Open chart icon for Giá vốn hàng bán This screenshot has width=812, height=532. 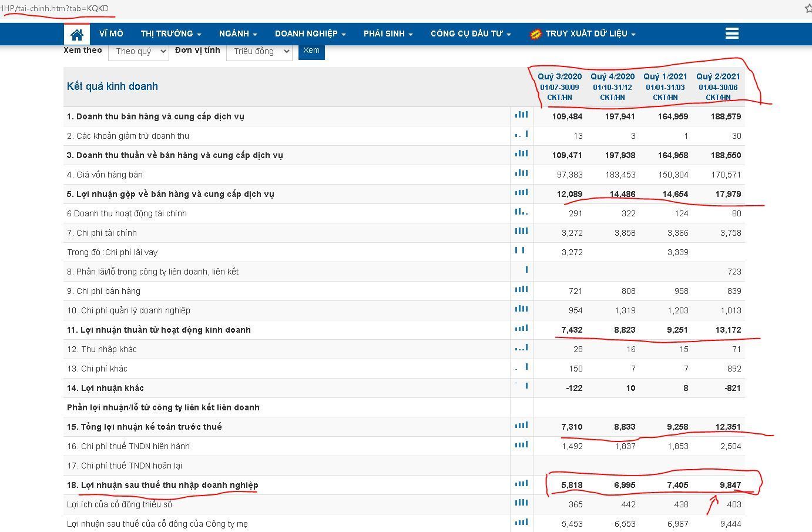tap(521, 173)
